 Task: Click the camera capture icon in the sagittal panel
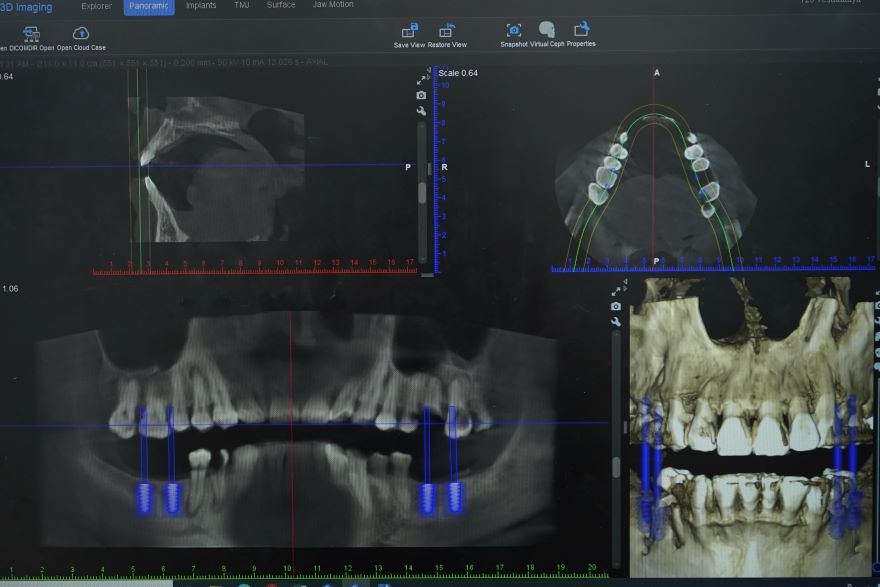(x=421, y=95)
